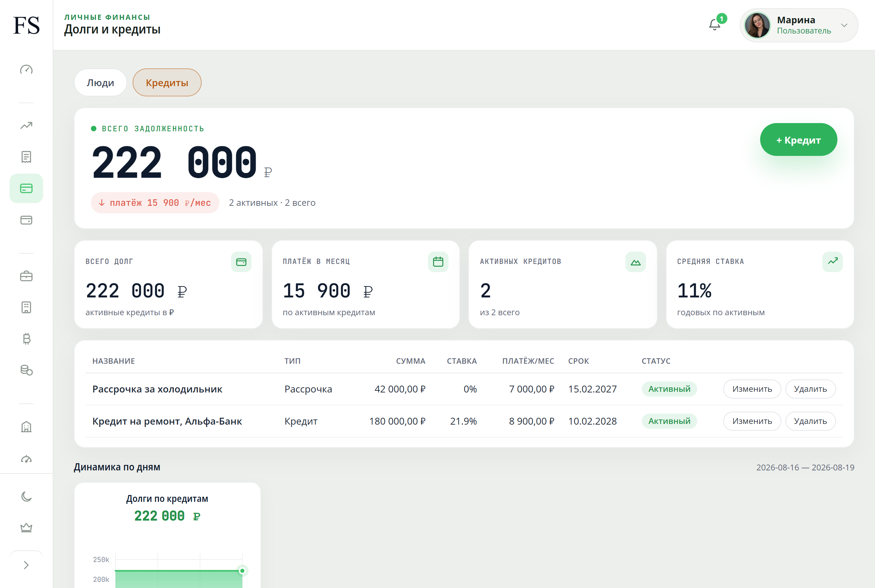Click the Рассрочка за холодильник name
The width and height of the screenshot is (875, 588).
[x=158, y=389]
